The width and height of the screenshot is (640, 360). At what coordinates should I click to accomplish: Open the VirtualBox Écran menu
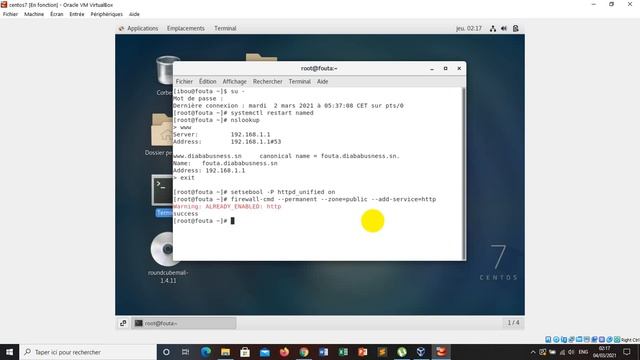(57, 14)
